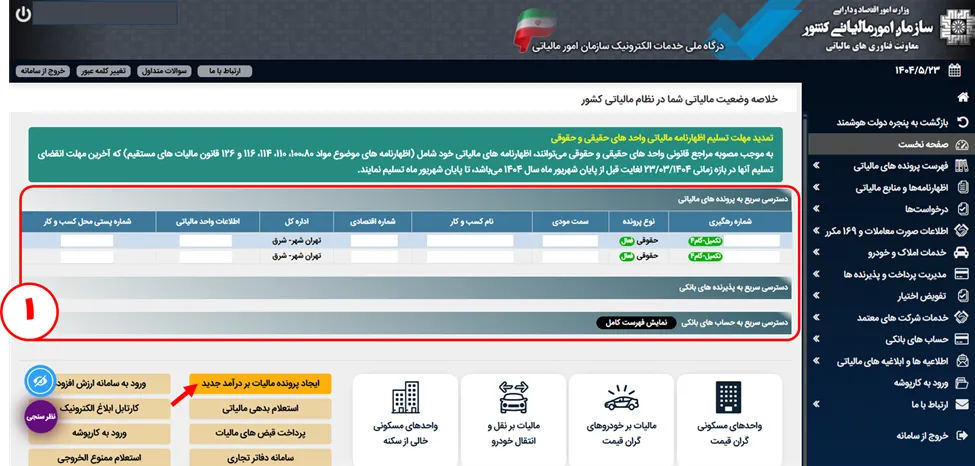
Task: Click the home icon in sidebar
Action: [963, 97]
